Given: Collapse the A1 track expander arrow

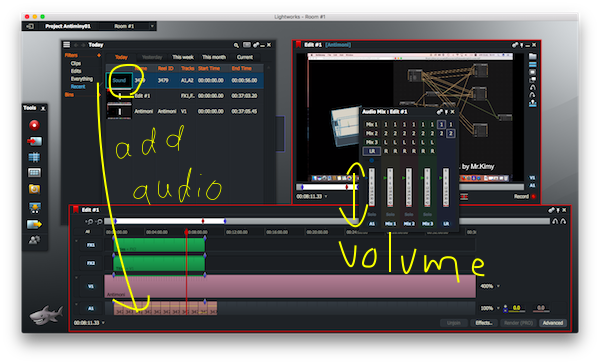Looking at the screenshot, I should [x=77, y=304].
